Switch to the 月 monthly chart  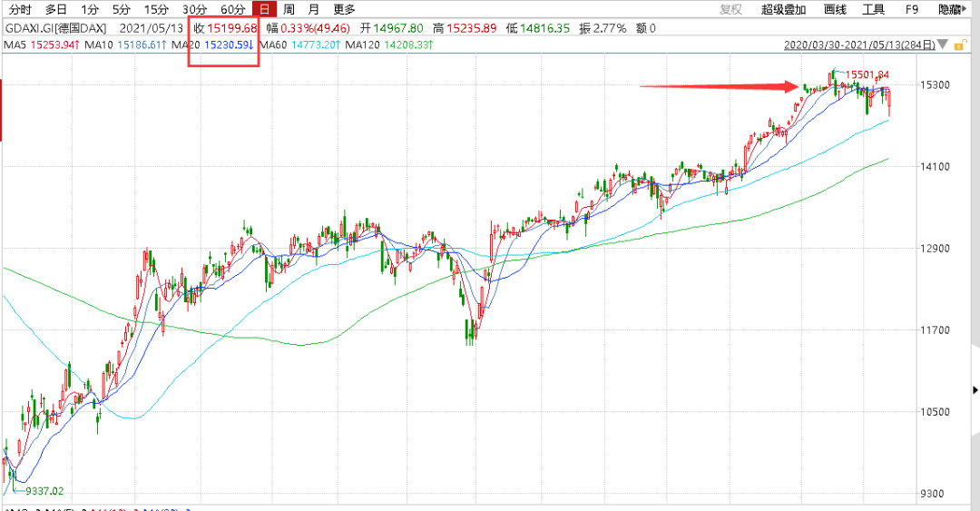coord(314,9)
